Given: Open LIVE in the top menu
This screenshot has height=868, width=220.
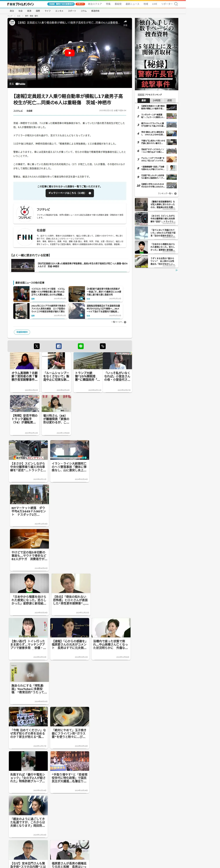Looking at the screenshot, I should pos(155,4).
